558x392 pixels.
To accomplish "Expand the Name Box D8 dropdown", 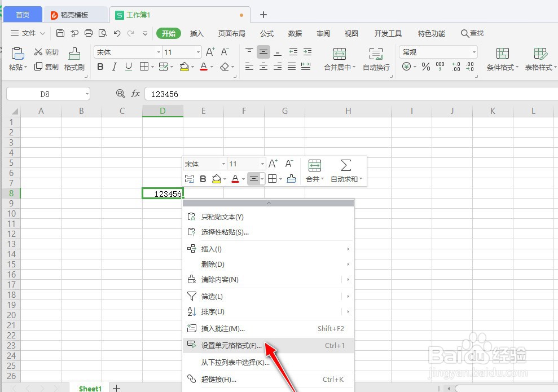I will pyautogui.click(x=87, y=94).
